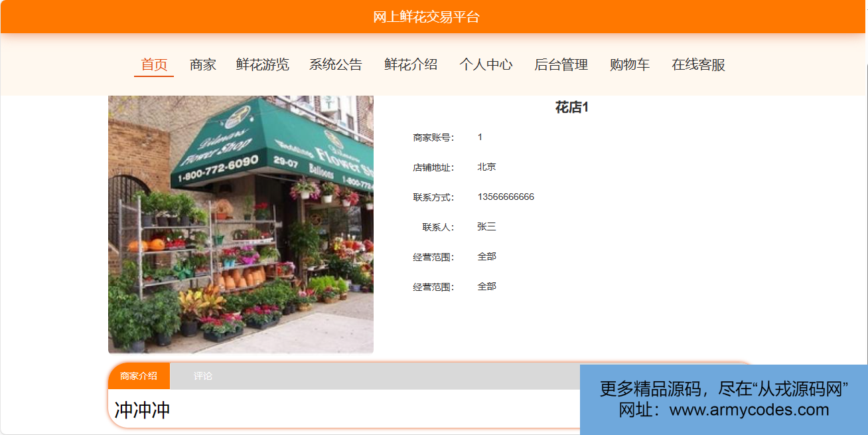Click the store address value 北京
This screenshot has width=868, height=435.
pos(486,167)
